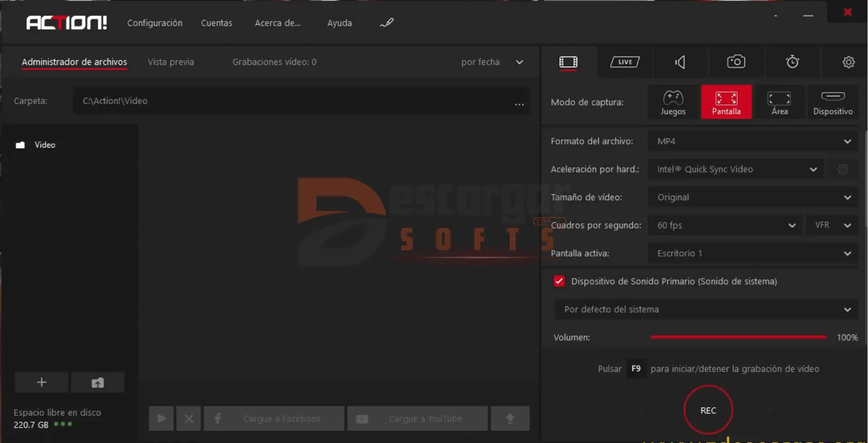Open hardware acceleration settings gear
868x443 pixels.
843,169
